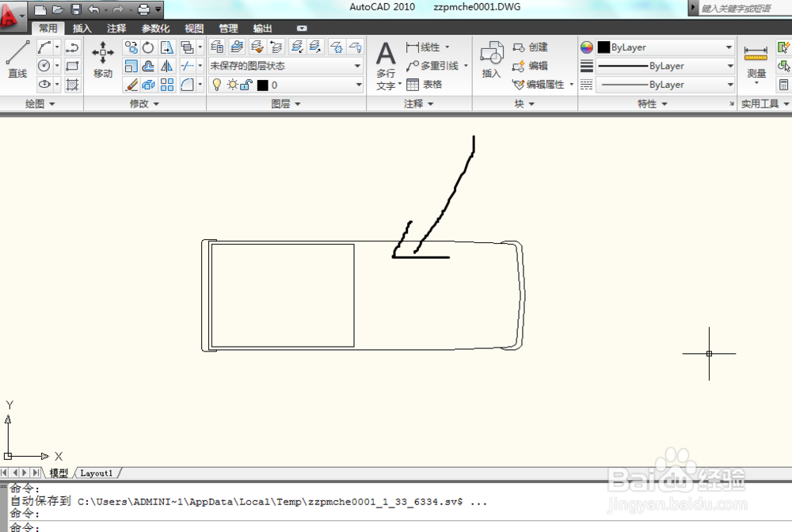Select the 直线 (Line) draw tool
The image size is (792, 532).
click(17, 59)
